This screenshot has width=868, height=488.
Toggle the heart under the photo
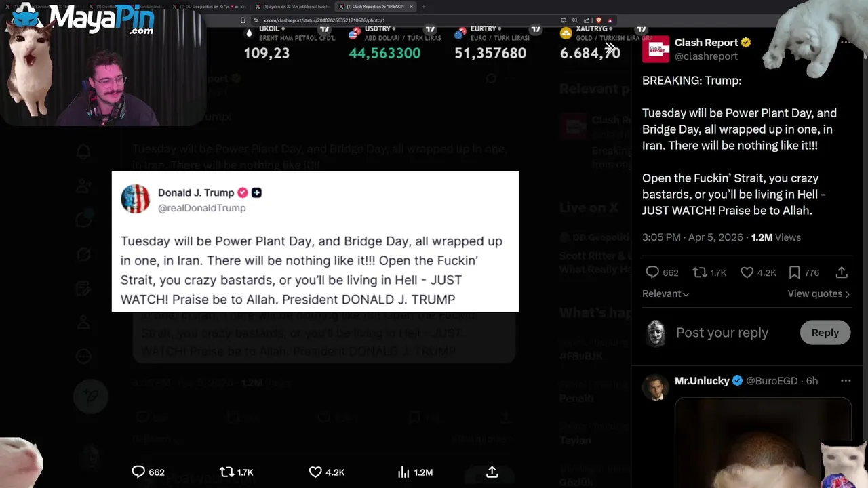click(x=315, y=472)
